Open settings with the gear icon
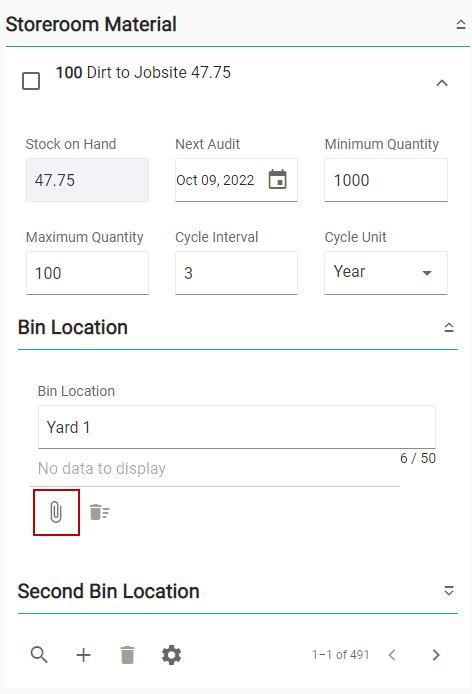 171,655
